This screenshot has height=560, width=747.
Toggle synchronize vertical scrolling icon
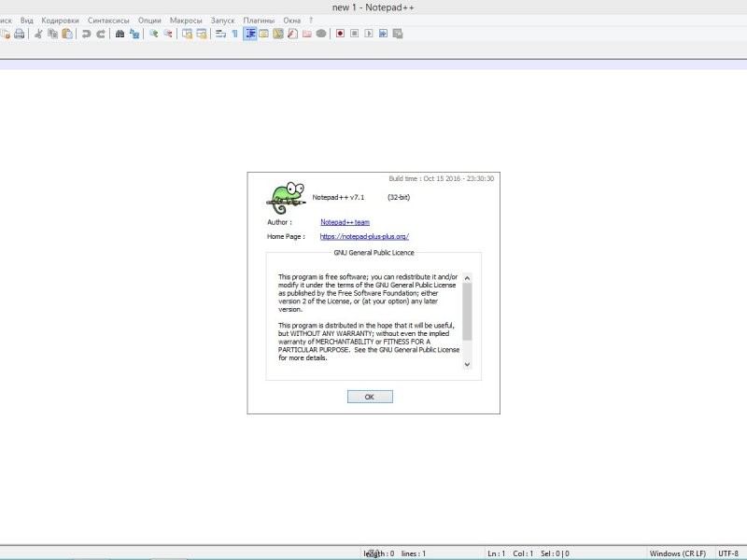pyautogui.click(x=187, y=34)
